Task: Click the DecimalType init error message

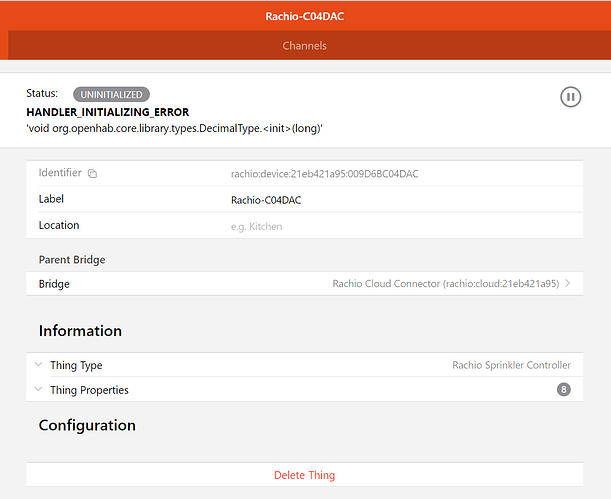Action: click(x=174, y=128)
